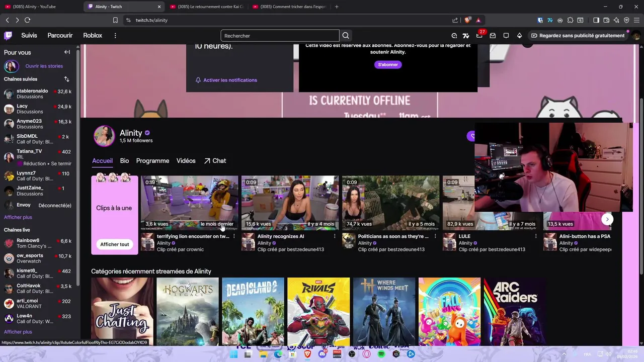Open the Twitch home logo

tap(8, 35)
